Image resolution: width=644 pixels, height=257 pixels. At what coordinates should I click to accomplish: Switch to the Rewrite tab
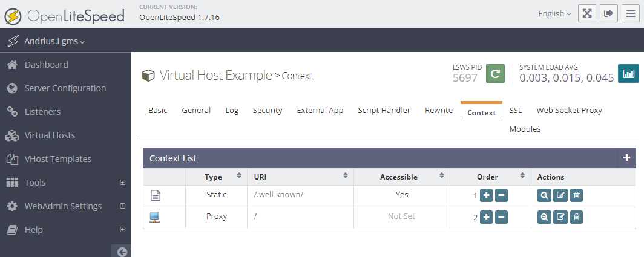(439, 111)
